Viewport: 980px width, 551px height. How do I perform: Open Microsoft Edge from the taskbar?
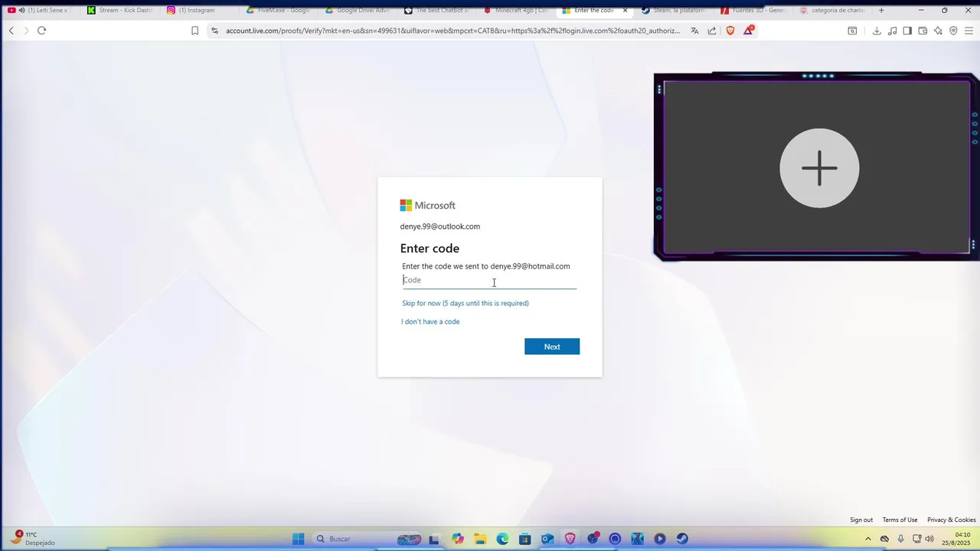502,539
